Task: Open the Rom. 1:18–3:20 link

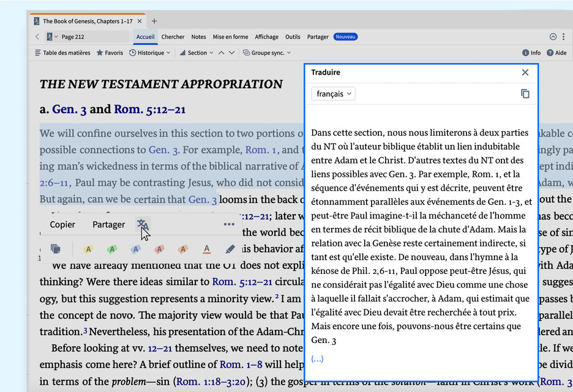Action: 211,382
